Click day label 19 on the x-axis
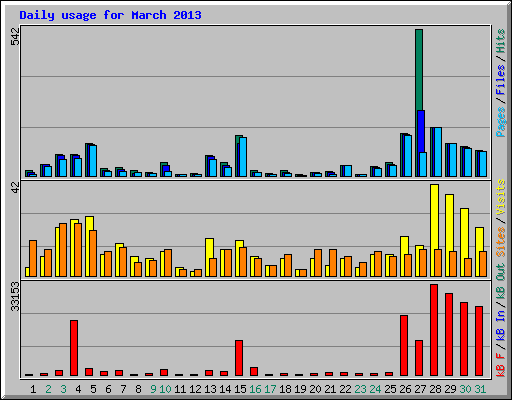512x400 pixels. [300, 389]
